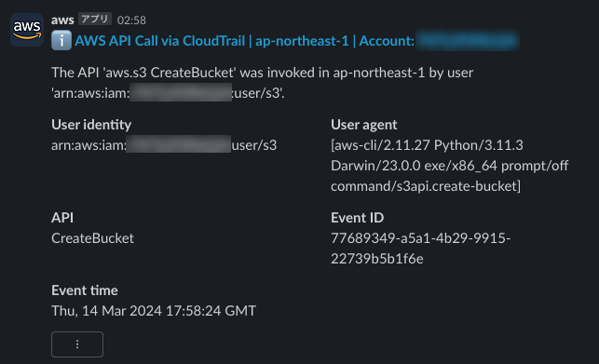Click the user identity ARN value
The height and width of the screenshot is (364, 599).
164,145
